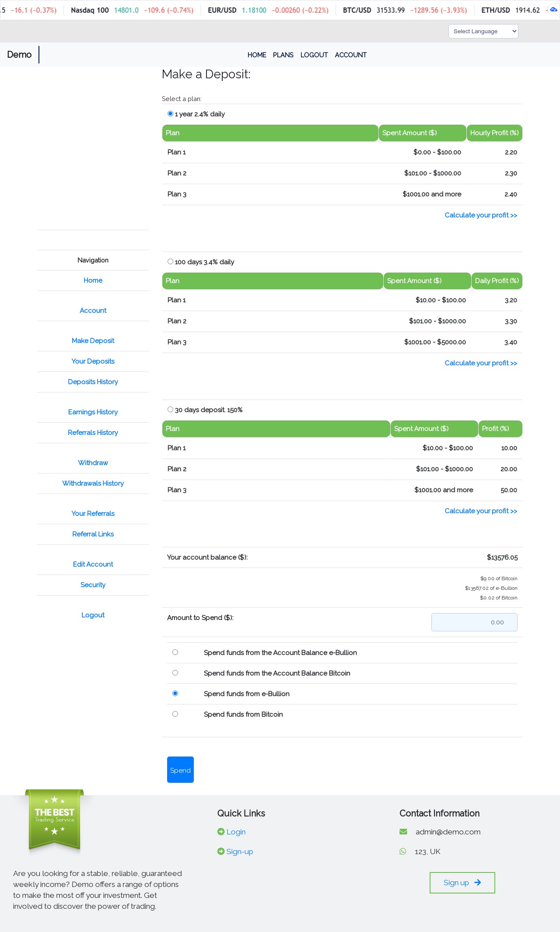Open Referral Links in the sidebar

[x=93, y=534]
